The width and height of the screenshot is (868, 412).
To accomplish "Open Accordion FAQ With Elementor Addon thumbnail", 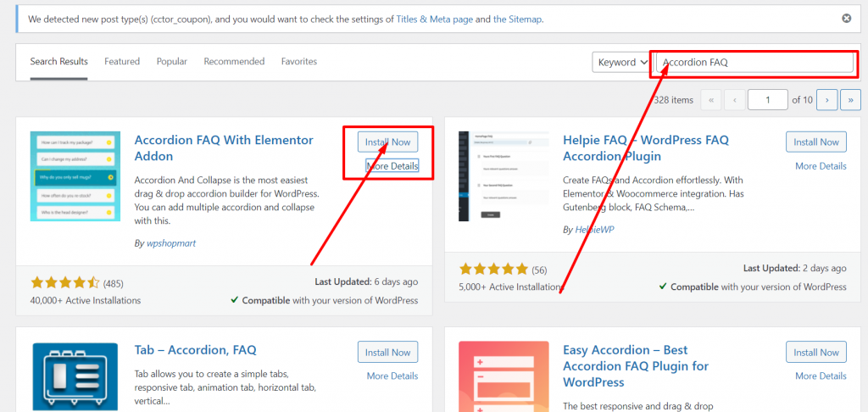I will [75, 176].
